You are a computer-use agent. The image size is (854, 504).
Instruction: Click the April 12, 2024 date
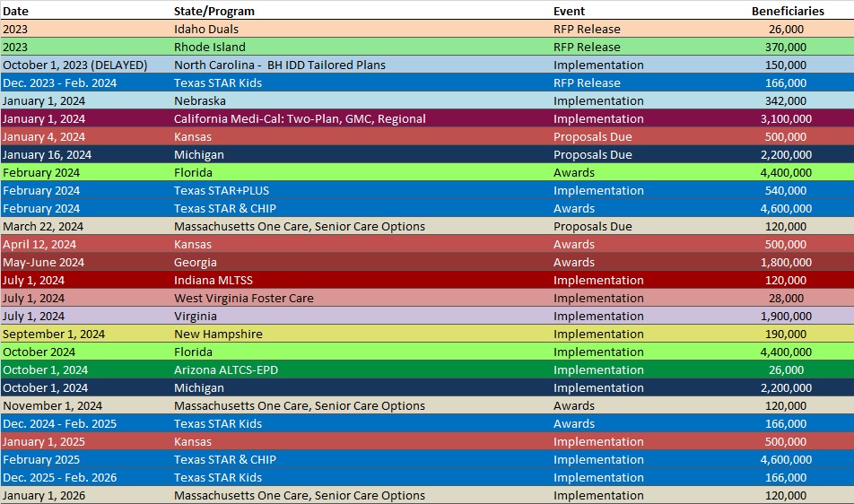click(39, 245)
